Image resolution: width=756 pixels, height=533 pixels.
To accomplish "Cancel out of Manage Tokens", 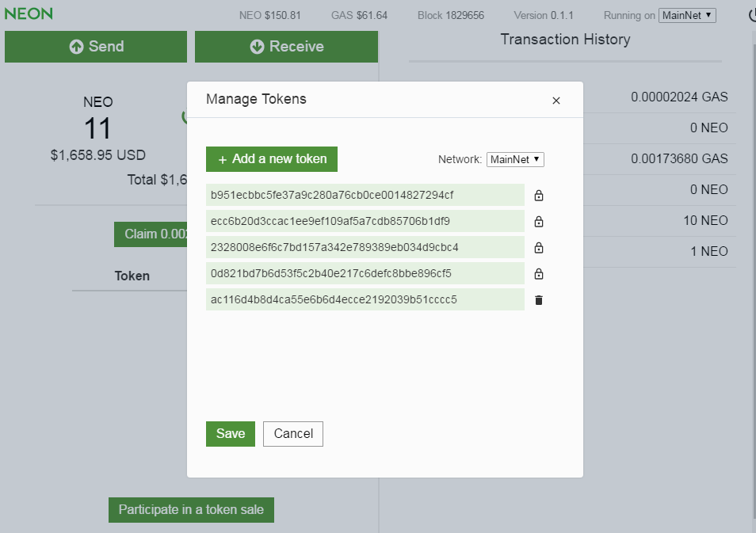I will (x=292, y=433).
